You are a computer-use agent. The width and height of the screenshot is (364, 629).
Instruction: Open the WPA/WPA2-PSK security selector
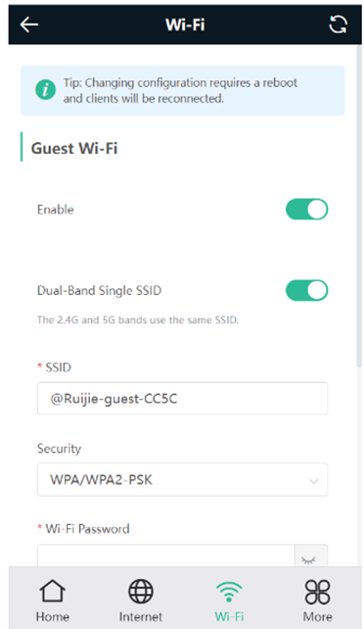(183, 480)
